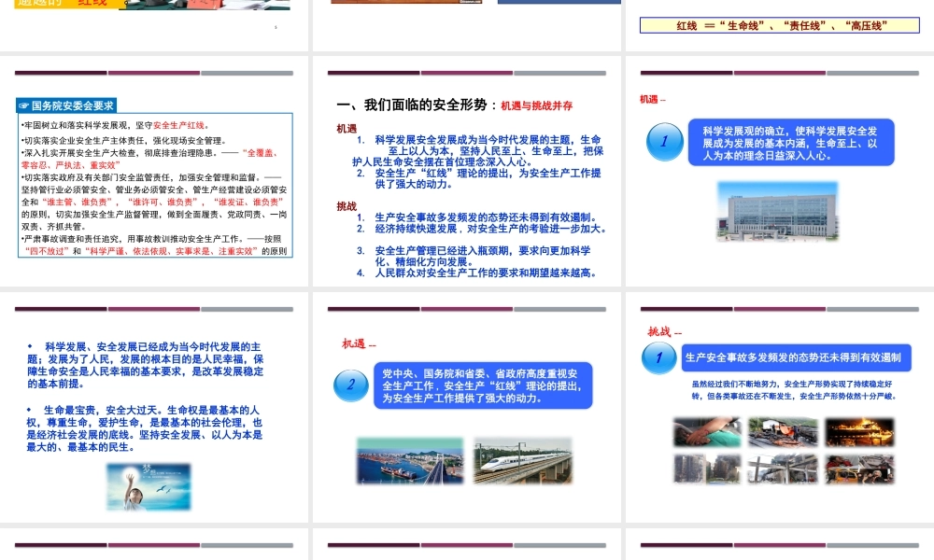Select overview item 人民群众对安全生产工作的要求 line
The height and width of the screenshot is (560, 934).
point(476,273)
